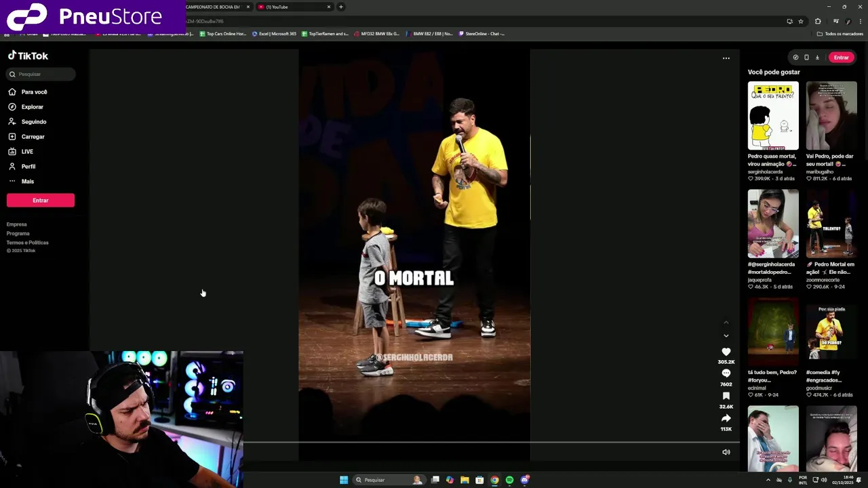Image resolution: width=868 pixels, height=488 pixels.
Task: Open Top Cars Online bookmark
Action: (222, 33)
